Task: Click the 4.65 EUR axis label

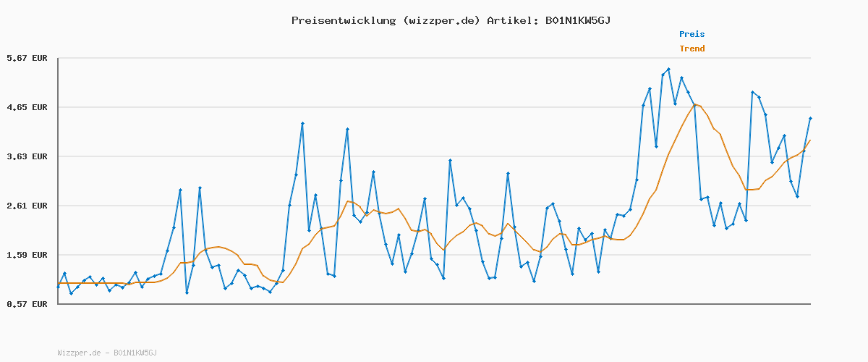Action: click(x=27, y=107)
